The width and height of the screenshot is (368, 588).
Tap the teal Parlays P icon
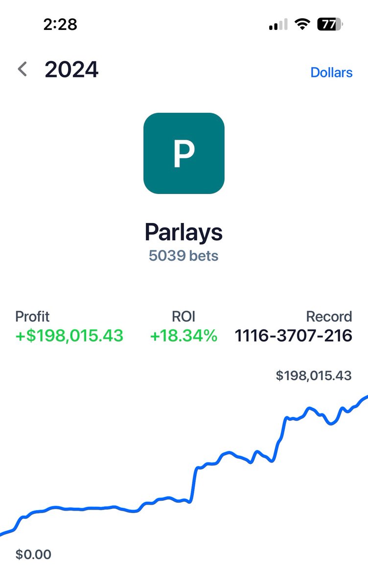[184, 153]
